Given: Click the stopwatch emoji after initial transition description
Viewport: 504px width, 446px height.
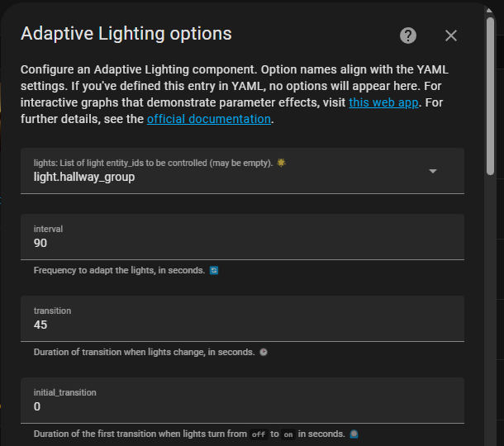Looking at the screenshot, I should [354, 434].
